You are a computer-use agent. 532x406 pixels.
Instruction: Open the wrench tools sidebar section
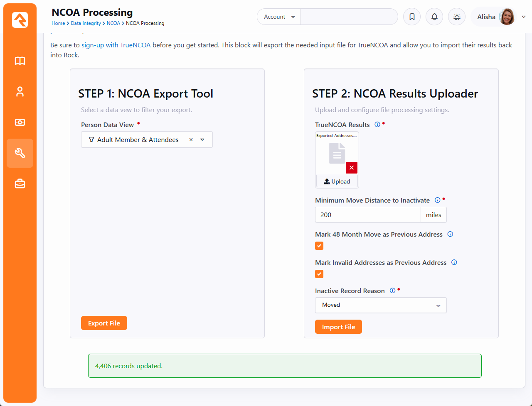20,153
